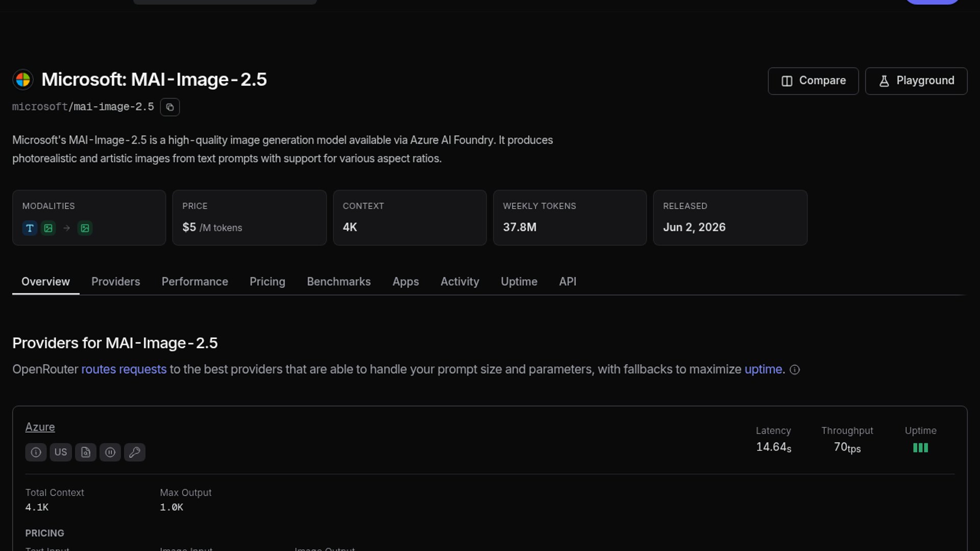Screen dimensions: 980x551
Task: Click the 'PRICING' section label
Action: (45, 533)
